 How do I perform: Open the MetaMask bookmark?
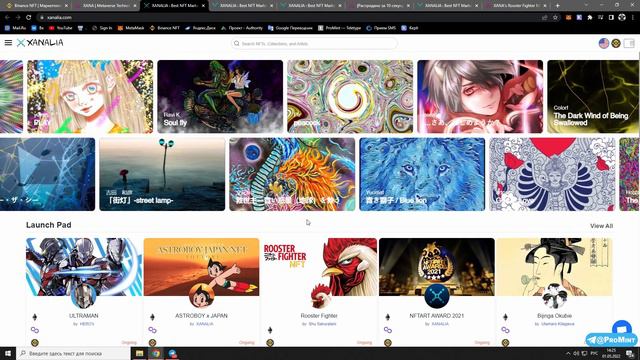coord(131,28)
